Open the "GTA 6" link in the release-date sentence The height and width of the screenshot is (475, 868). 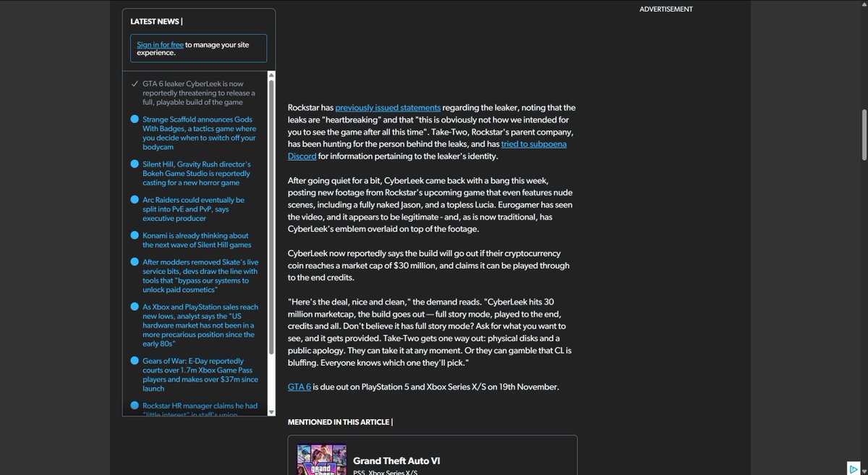coord(299,387)
